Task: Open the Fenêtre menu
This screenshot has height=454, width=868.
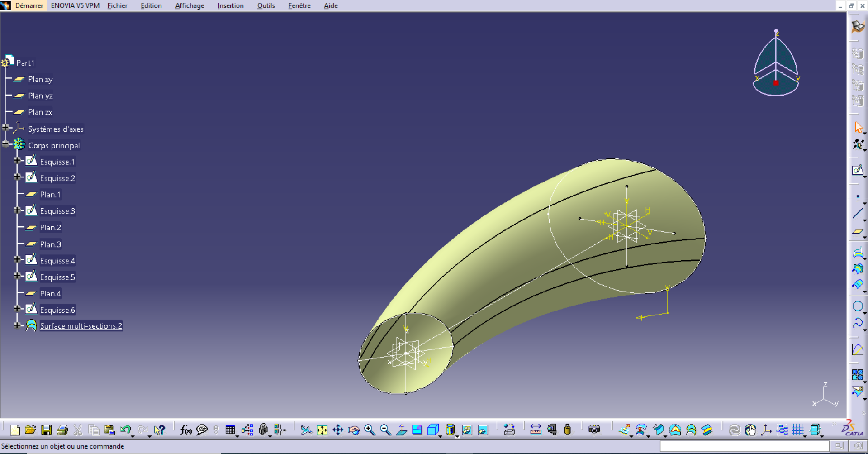Action: 299,5
